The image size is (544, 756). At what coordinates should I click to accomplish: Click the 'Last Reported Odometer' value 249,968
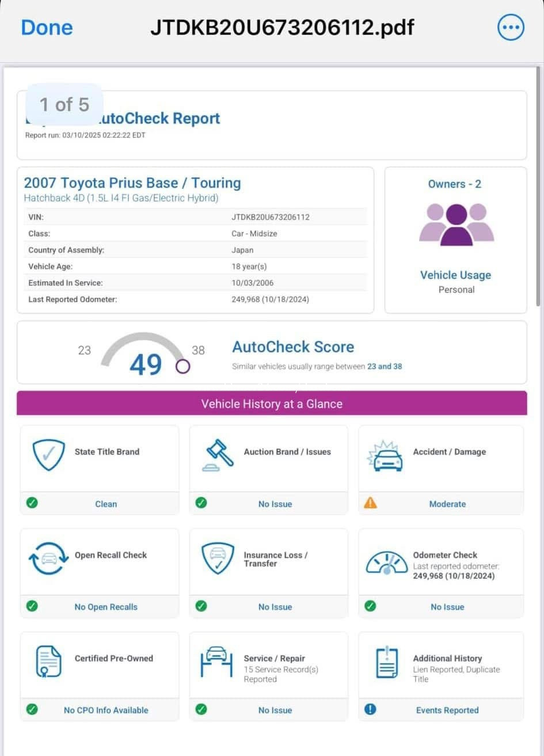click(271, 299)
